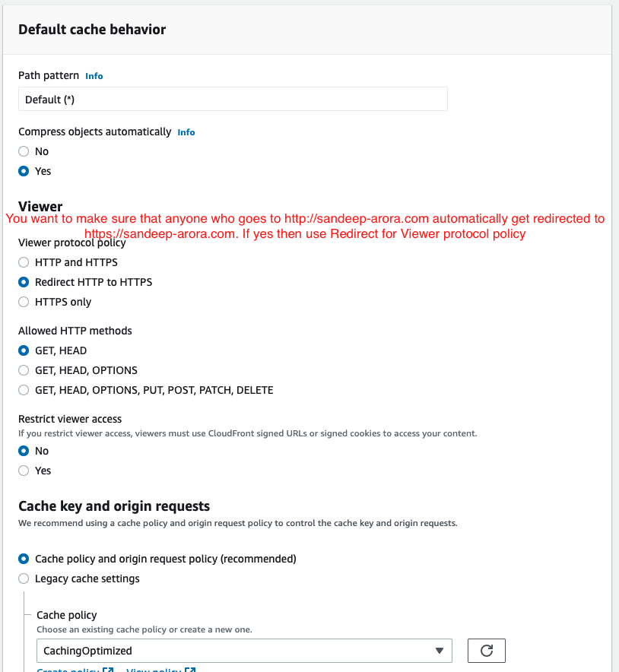The image size is (619, 672).
Task: Choose HTTP and HTTPS viewer protocol
Action: [x=24, y=262]
